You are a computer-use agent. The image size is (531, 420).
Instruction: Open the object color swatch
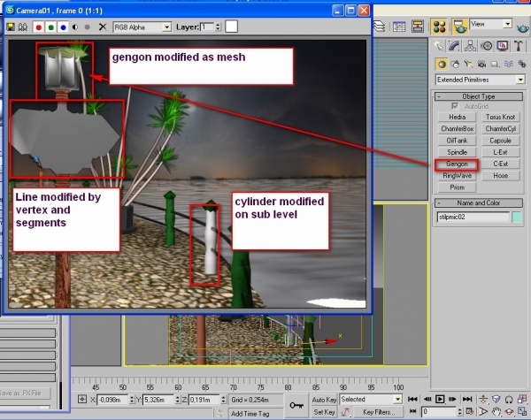pos(517,218)
